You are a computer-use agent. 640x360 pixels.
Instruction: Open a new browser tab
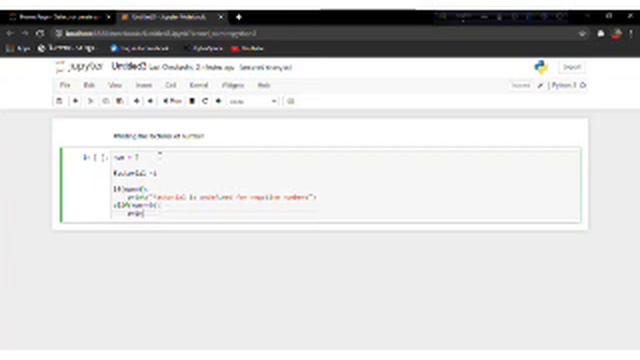tap(239, 17)
